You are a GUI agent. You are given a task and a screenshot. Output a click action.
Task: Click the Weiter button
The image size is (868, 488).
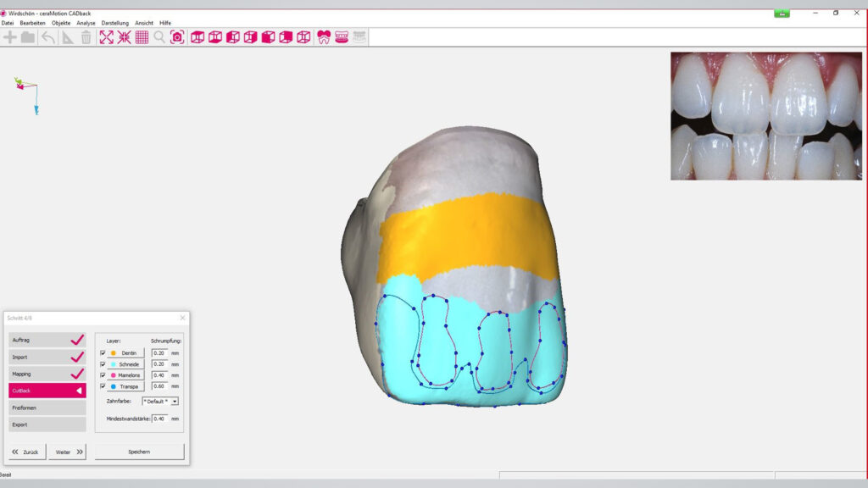(67, 452)
